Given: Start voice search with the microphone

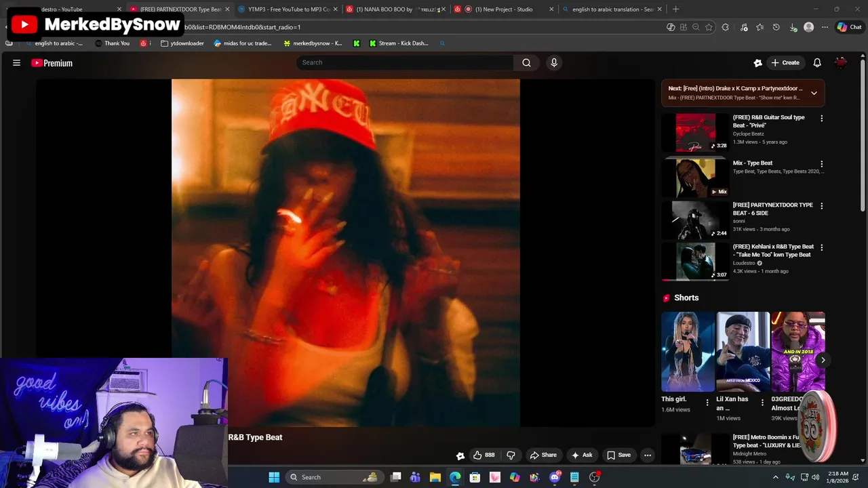Looking at the screenshot, I should click(554, 62).
